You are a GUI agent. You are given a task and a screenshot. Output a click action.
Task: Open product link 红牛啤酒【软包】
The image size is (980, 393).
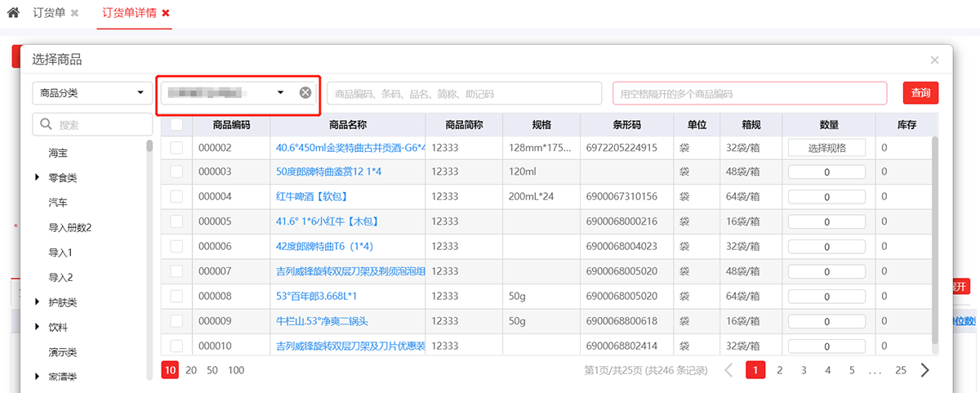pos(313,197)
